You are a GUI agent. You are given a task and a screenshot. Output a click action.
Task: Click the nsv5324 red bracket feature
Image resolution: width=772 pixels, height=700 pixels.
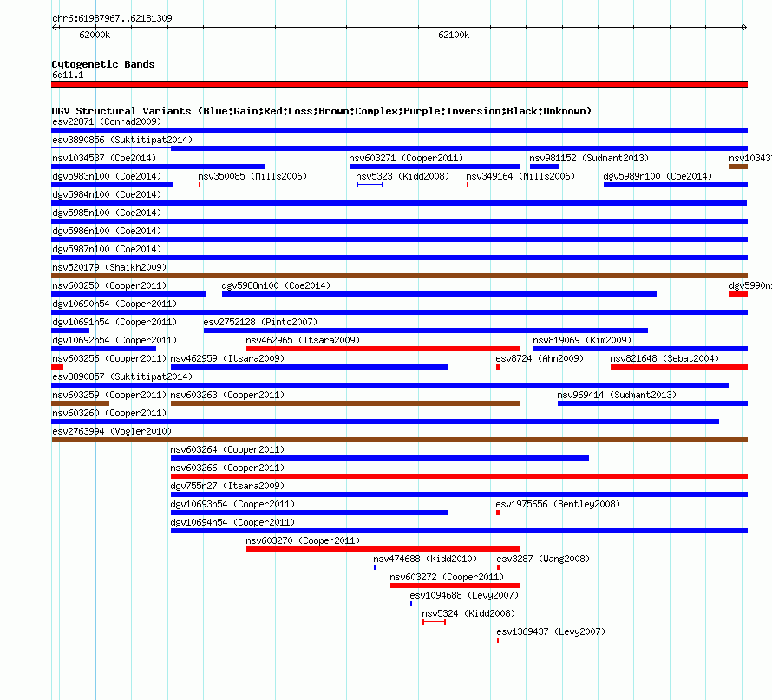click(435, 622)
